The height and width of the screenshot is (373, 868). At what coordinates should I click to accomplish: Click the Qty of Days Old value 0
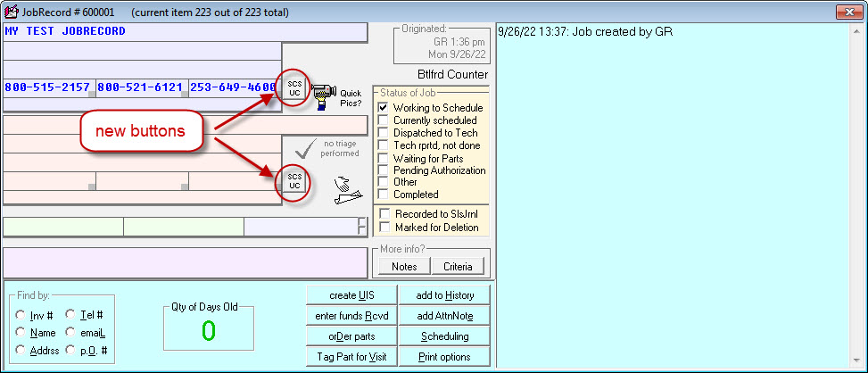click(x=208, y=330)
